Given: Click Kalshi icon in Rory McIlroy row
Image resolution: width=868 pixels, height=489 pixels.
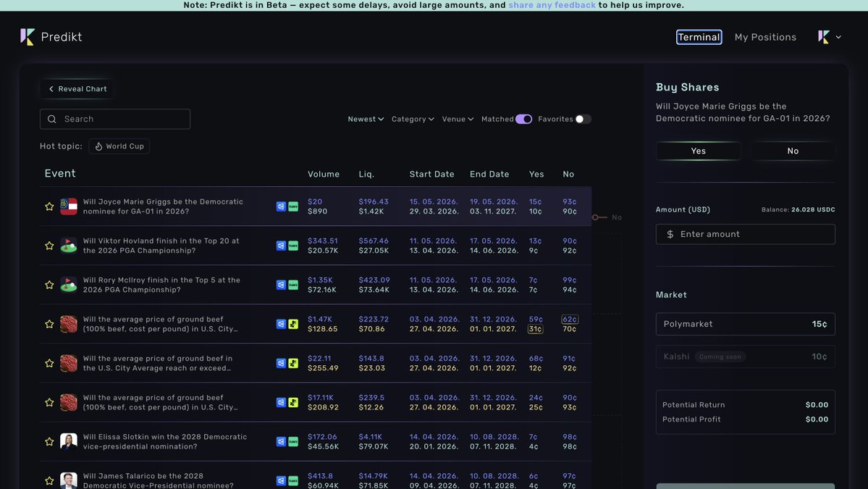Looking at the screenshot, I should point(293,285).
